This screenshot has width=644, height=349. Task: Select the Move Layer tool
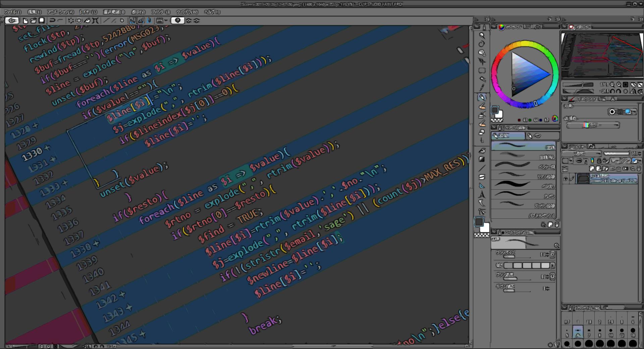[482, 61]
